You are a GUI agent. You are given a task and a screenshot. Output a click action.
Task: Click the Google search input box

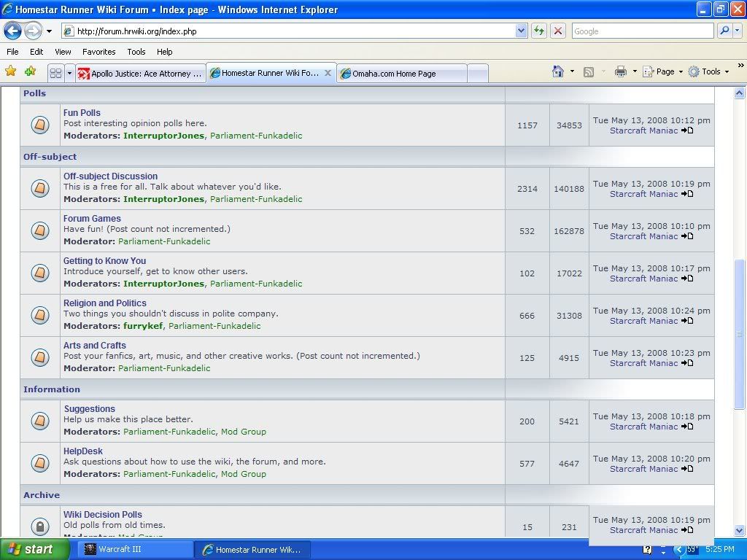(642, 31)
